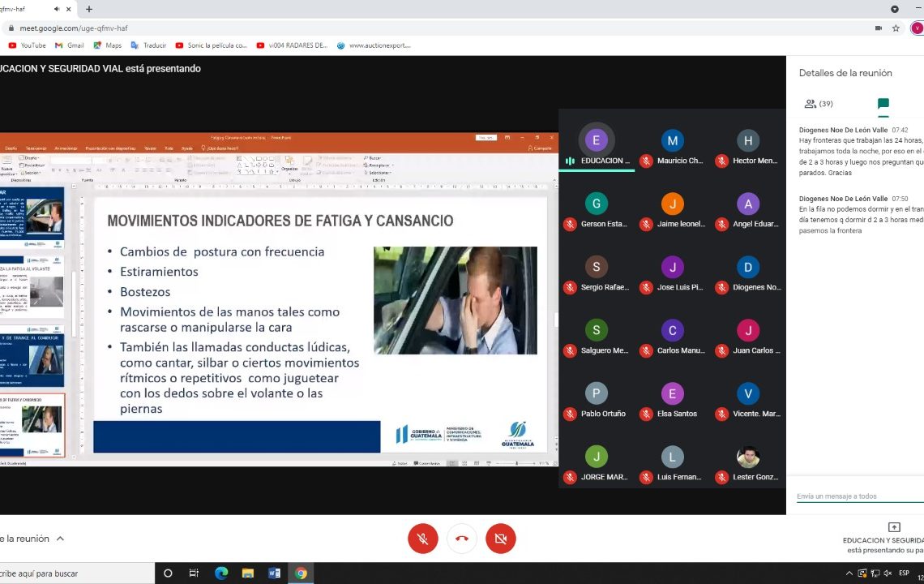
Task: Click the message field 'Envía un mensaje a todos'
Action: [x=855, y=496]
